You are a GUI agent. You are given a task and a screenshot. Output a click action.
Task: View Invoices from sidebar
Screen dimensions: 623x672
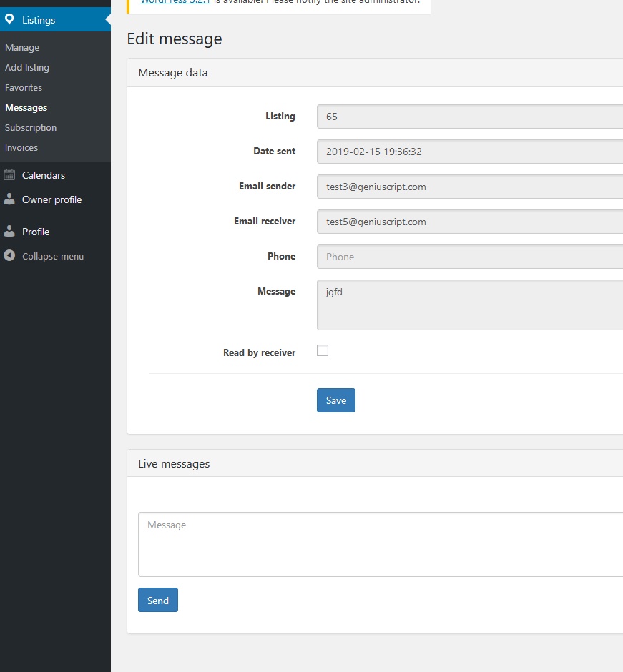coord(21,147)
